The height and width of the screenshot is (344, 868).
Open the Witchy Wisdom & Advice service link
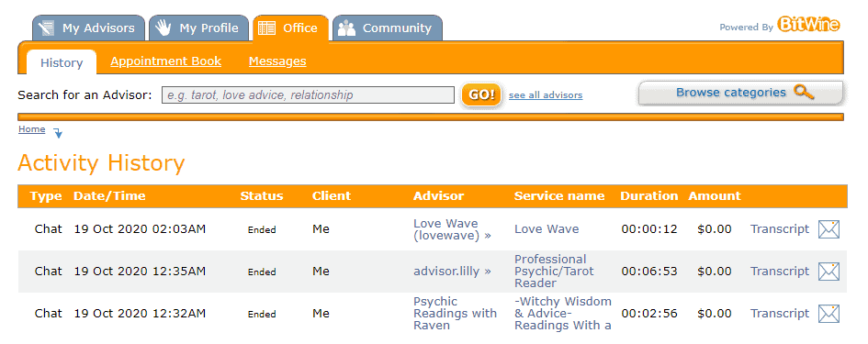coord(563,314)
